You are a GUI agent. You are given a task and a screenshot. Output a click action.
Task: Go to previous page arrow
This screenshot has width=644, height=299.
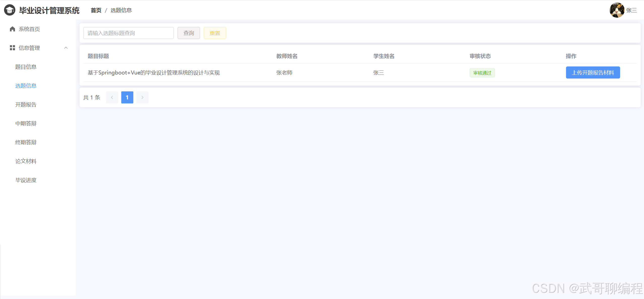tap(112, 97)
